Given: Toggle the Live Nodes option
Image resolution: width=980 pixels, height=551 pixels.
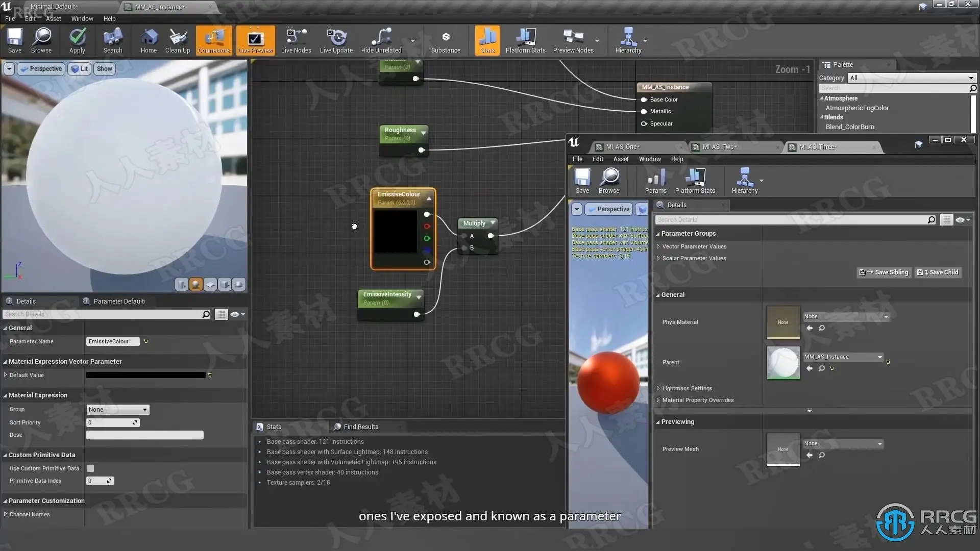Looking at the screenshot, I should [296, 40].
